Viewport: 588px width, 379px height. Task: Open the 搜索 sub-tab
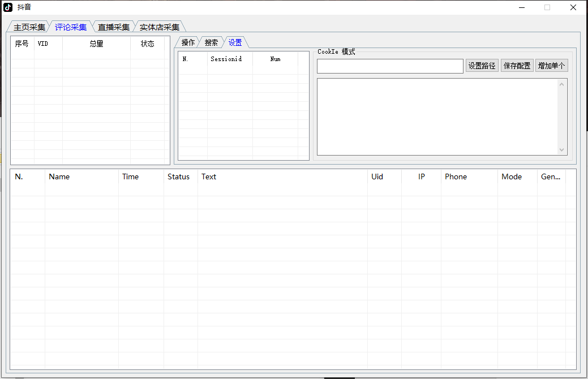tap(211, 42)
